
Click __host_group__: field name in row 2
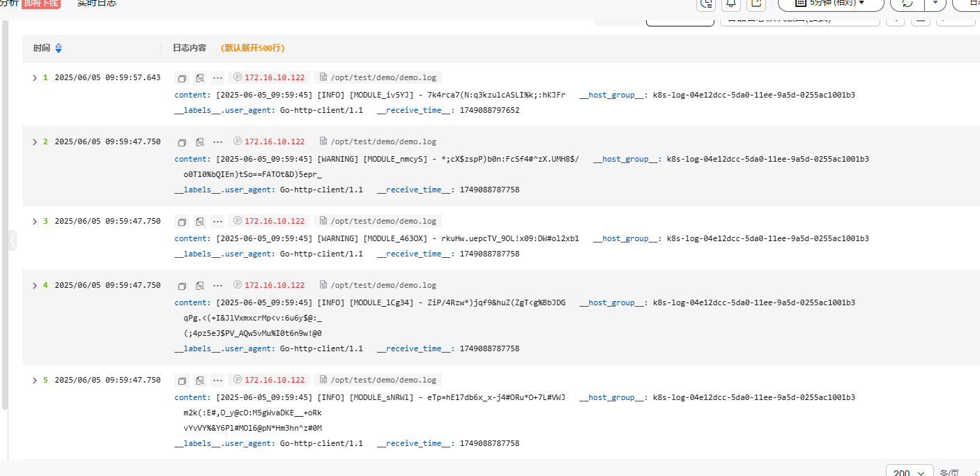coord(627,159)
